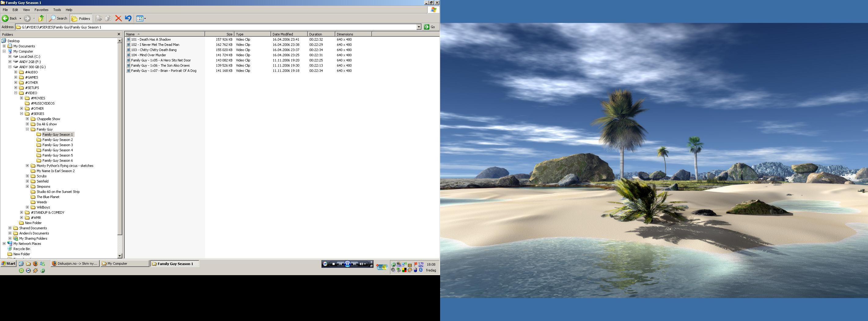Sort files by the Date Modified header

click(289, 34)
